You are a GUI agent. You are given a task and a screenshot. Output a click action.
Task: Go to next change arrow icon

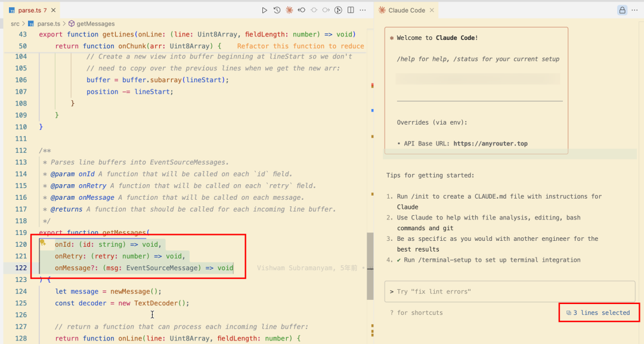coord(326,10)
